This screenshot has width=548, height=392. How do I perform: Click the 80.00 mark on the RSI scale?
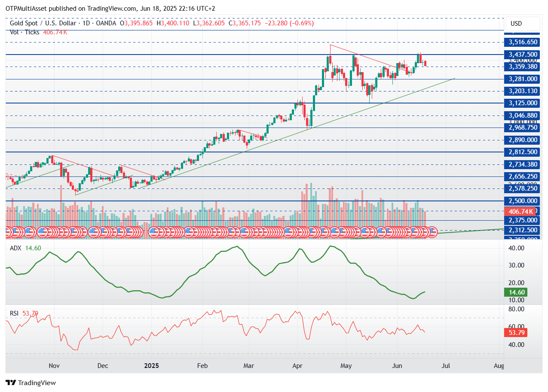point(517,309)
